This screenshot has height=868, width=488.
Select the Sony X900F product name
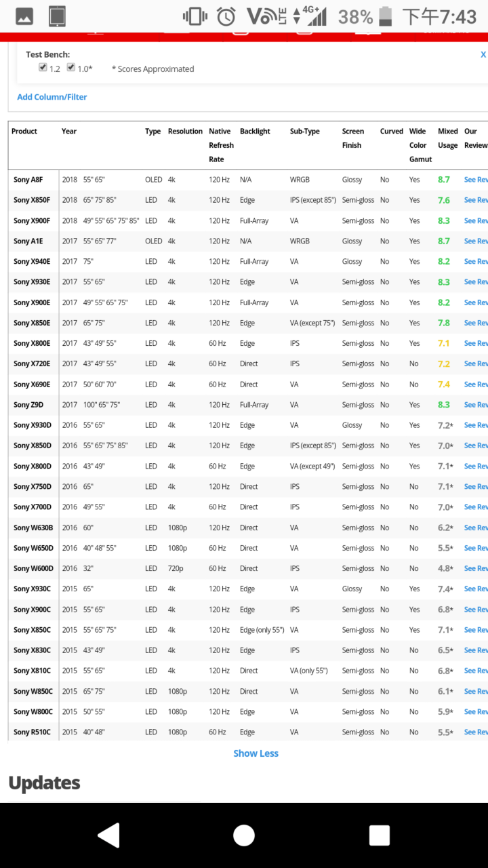(x=32, y=220)
